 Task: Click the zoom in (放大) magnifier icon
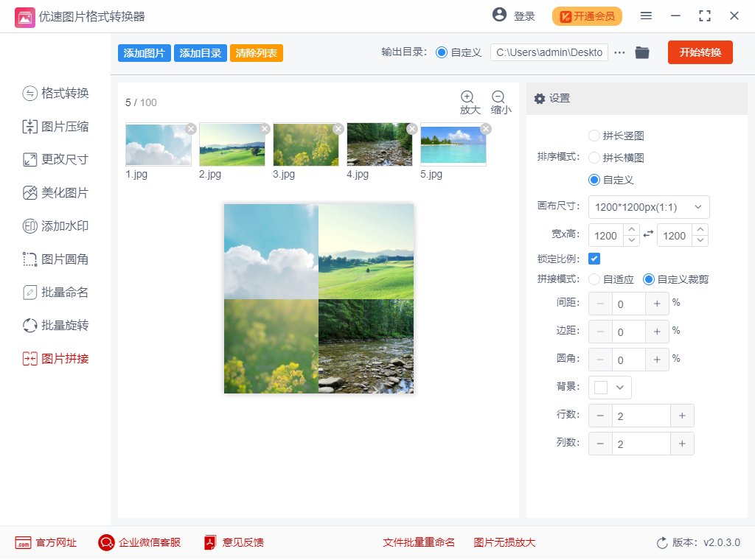[467, 97]
